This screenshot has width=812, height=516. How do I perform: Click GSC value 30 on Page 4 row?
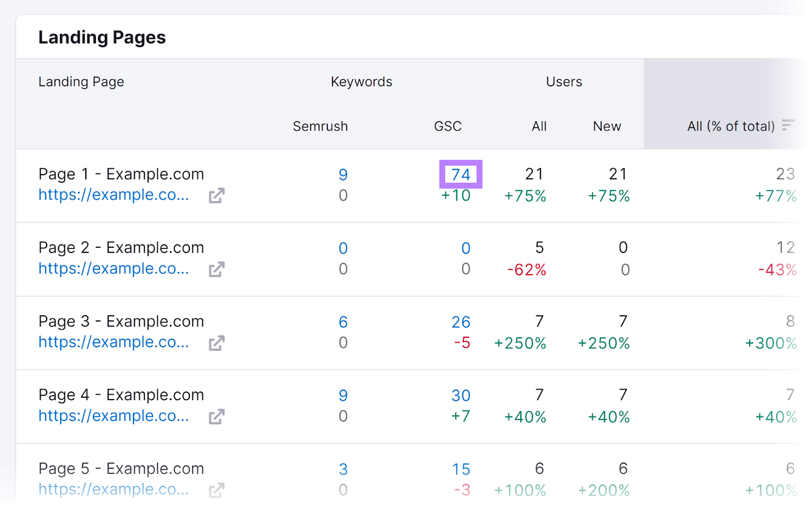(461, 395)
